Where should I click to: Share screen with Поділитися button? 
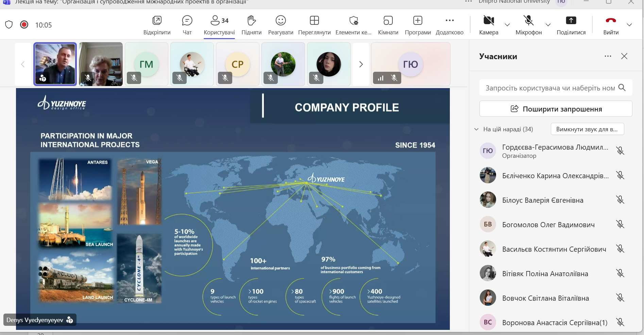click(571, 25)
